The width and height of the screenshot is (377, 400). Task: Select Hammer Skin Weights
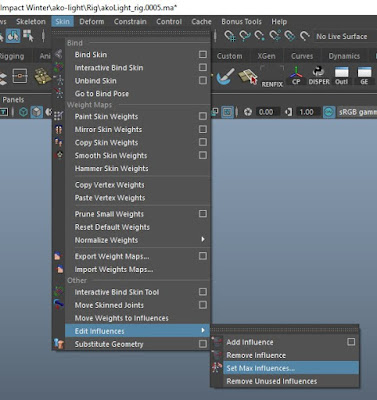pyautogui.click(x=137, y=168)
